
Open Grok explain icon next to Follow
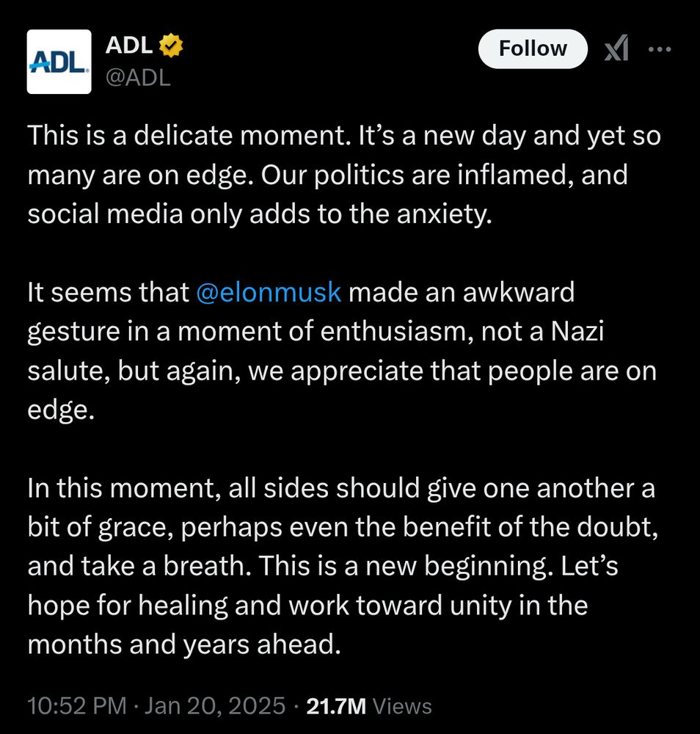616,49
